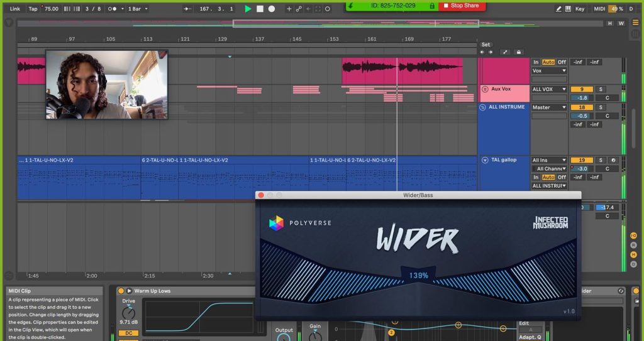Viewport: 644px width, 341px height.
Task: Open the 1 Bar quantization menu
Action: pyautogui.click(x=138, y=9)
